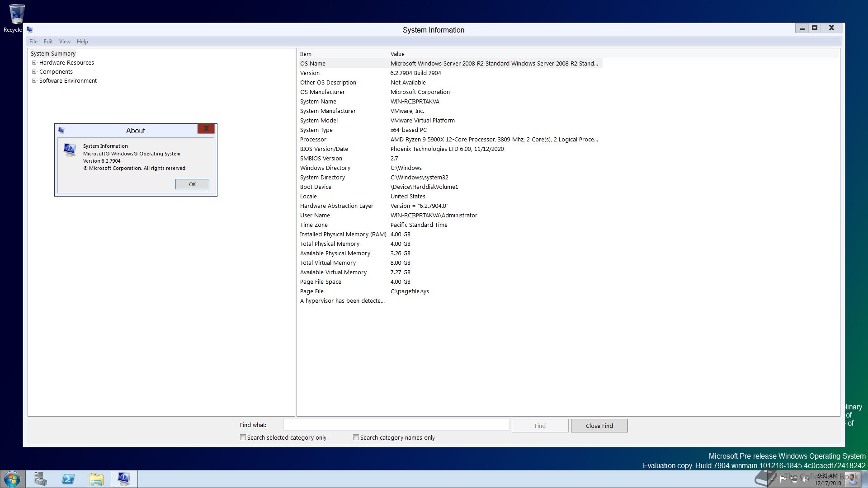868x488 pixels.
Task: Select the Processor row
Action: pyautogui.click(x=450, y=140)
